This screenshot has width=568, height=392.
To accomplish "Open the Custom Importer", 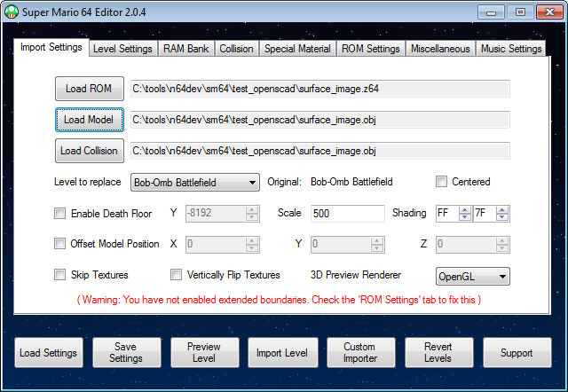I will click(359, 353).
